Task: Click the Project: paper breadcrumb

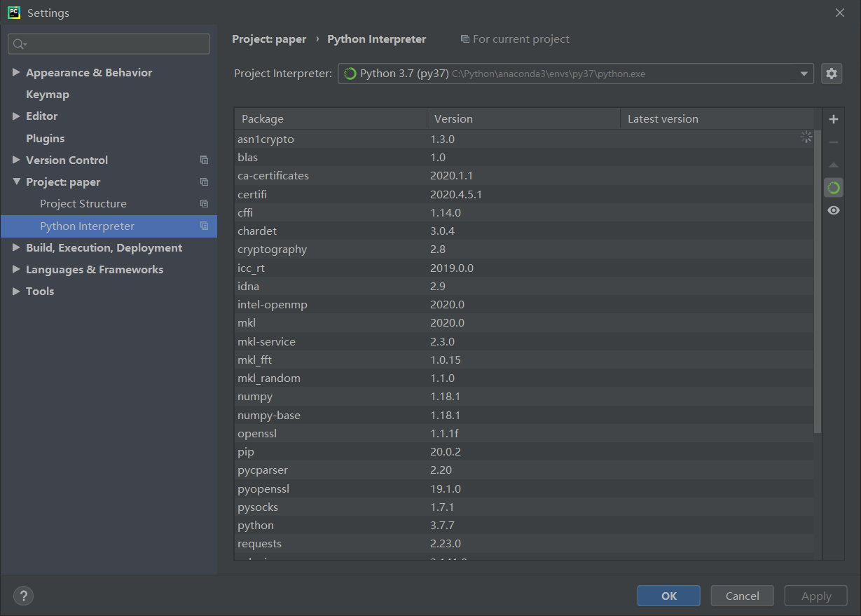Action: (269, 39)
